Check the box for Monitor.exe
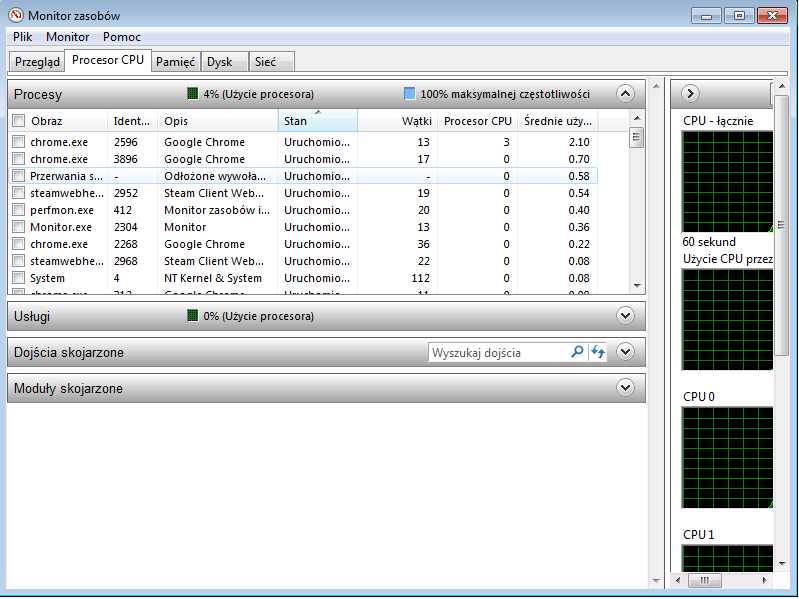799x599 pixels. 19,227
